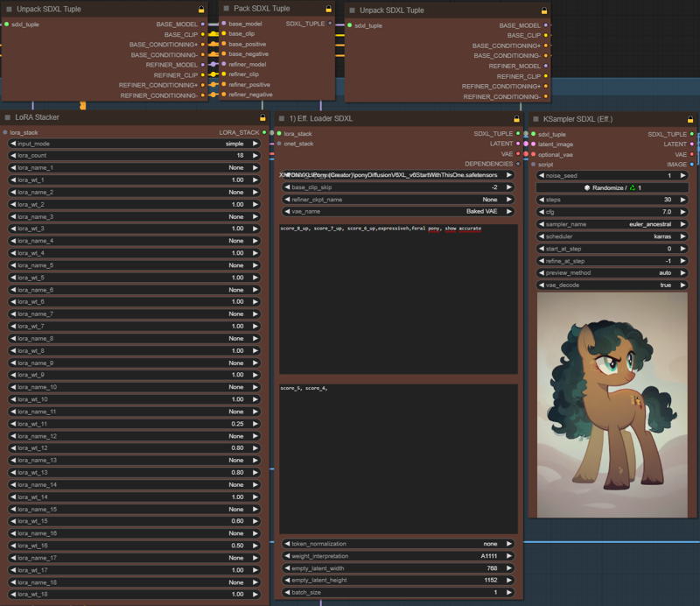Click the refine_at_step value field

(x=612, y=261)
